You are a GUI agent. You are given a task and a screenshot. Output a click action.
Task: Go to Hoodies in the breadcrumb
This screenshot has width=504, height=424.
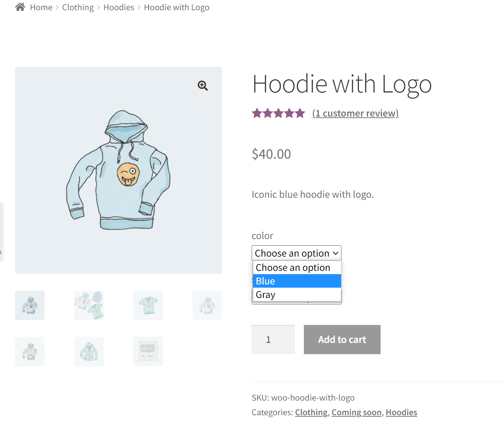tap(119, 7)
